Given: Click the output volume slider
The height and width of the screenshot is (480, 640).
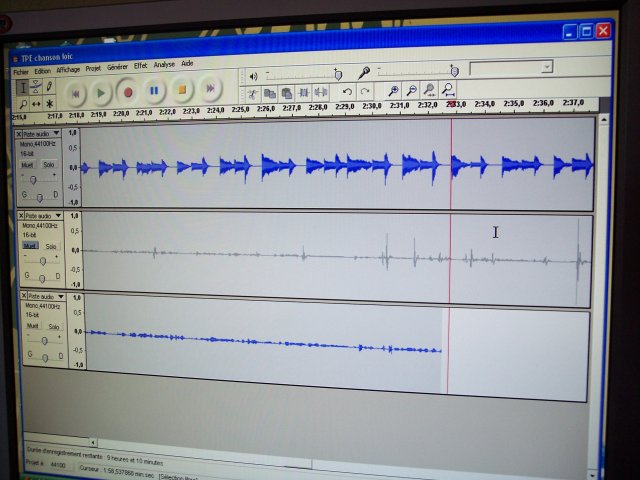Looking at the screenshot, I should [300, 74].
